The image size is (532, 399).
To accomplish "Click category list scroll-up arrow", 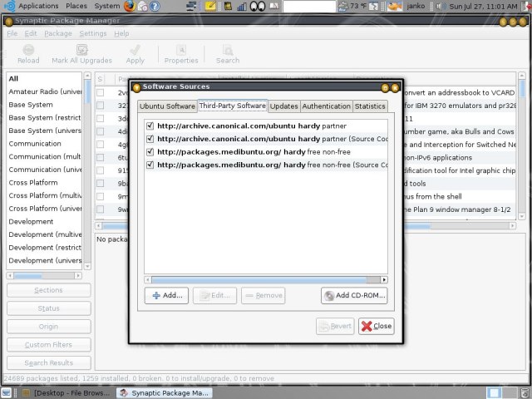I will (x=87, y=75).
